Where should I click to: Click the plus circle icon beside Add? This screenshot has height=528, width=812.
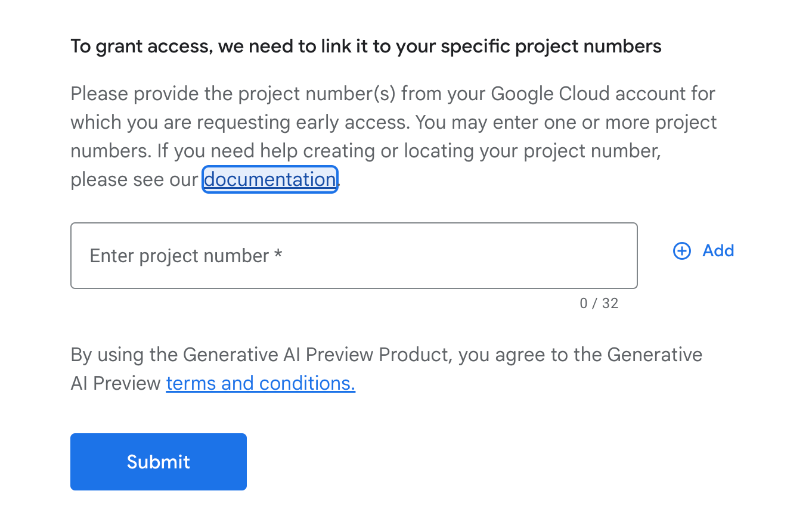point(681,251)
